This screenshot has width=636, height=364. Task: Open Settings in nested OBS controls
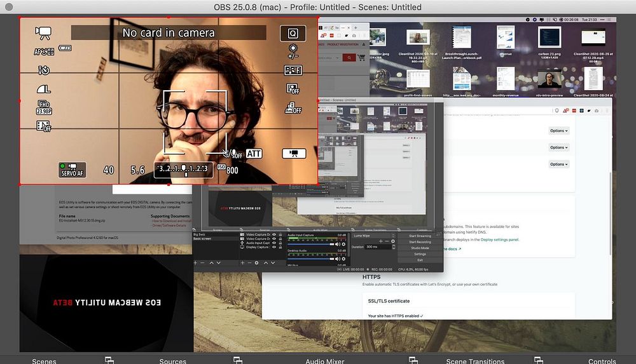point(420,254)
